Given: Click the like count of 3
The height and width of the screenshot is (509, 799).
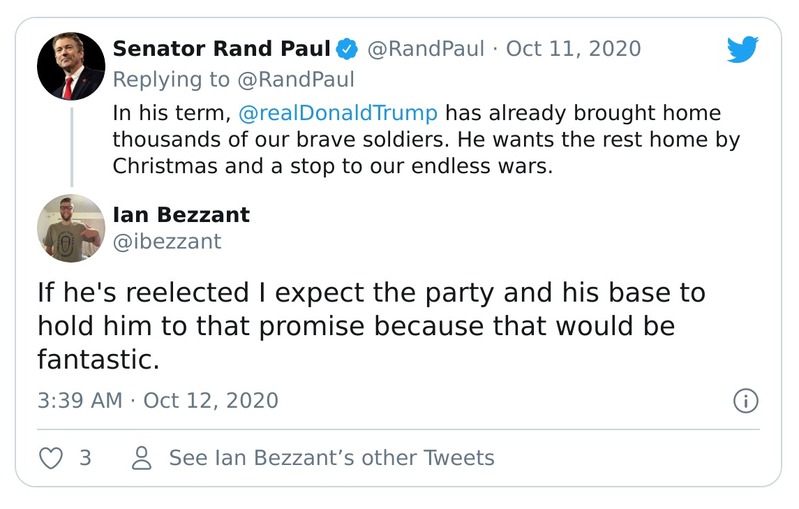Looking at the screenshot, I should pos(85,458).
